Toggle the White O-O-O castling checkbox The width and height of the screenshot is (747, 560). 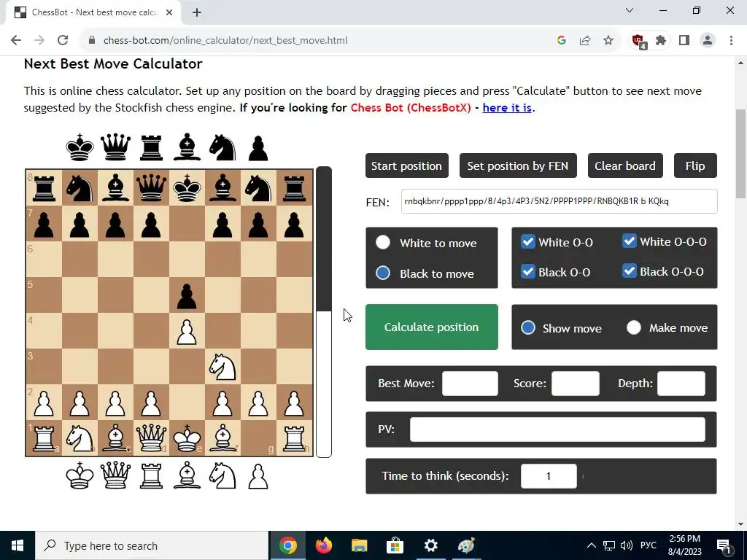(630, 241)
